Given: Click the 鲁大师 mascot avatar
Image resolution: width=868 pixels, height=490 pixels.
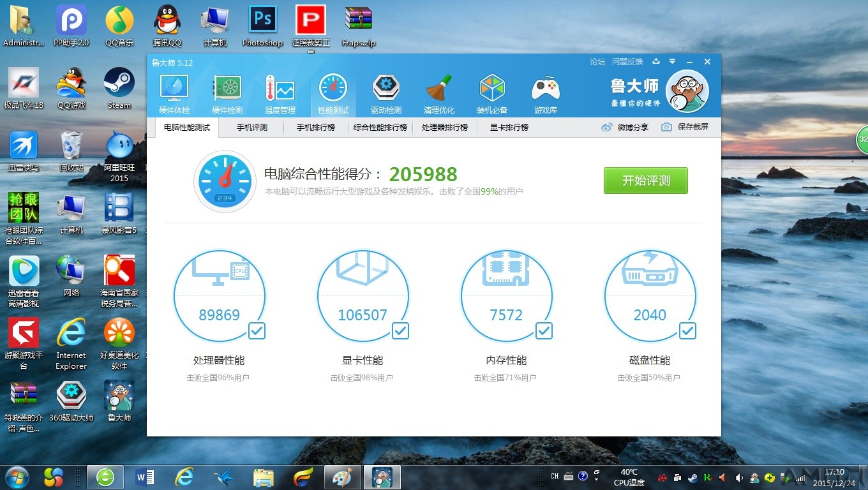Looking at the screenshot, I should tap(687, 91).
